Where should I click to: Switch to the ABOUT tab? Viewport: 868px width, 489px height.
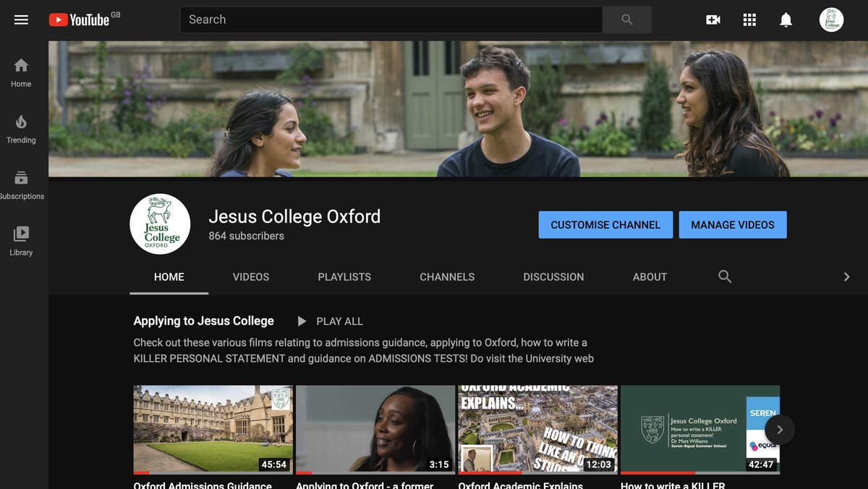(x=650, y=277)
